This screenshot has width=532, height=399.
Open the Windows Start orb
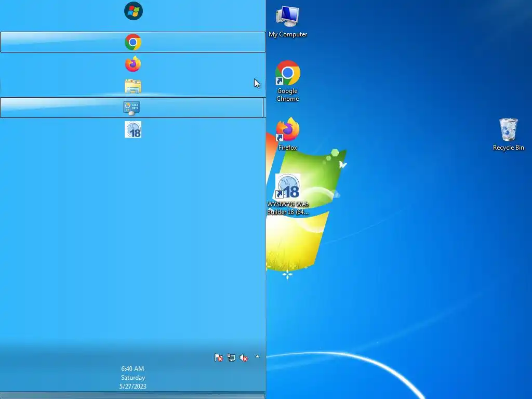(x=133, y=11)
